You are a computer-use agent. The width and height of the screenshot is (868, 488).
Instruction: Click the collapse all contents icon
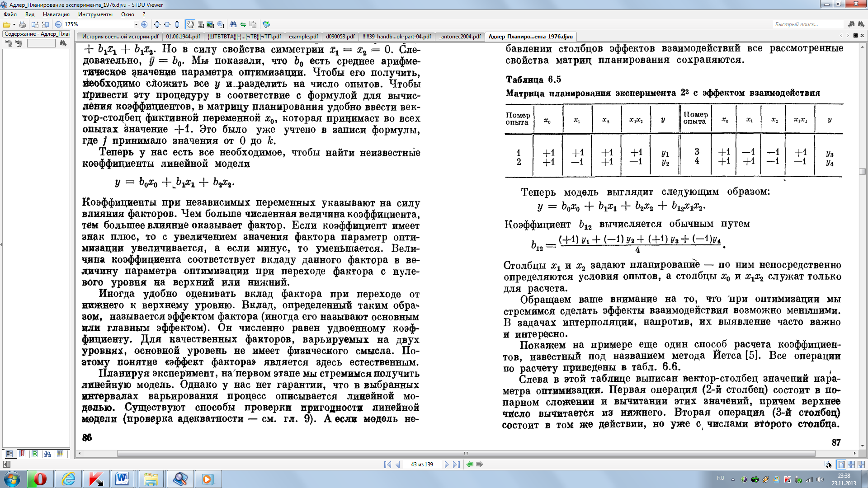(19, 43)
